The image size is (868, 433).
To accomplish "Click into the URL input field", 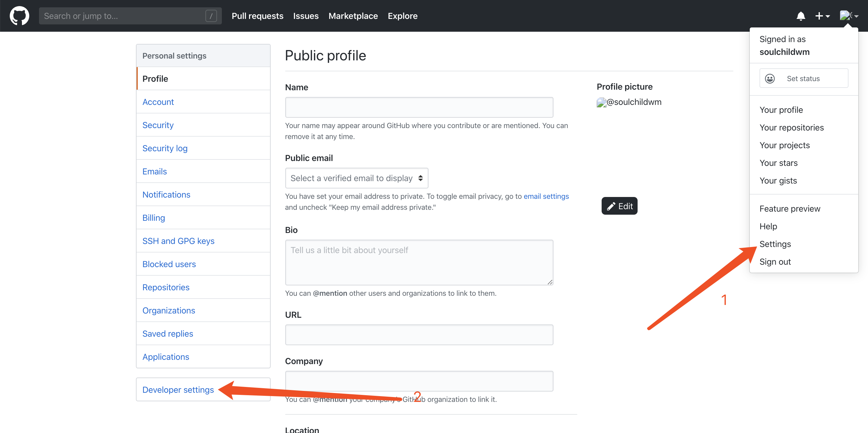I will click(x=419, y=335).
